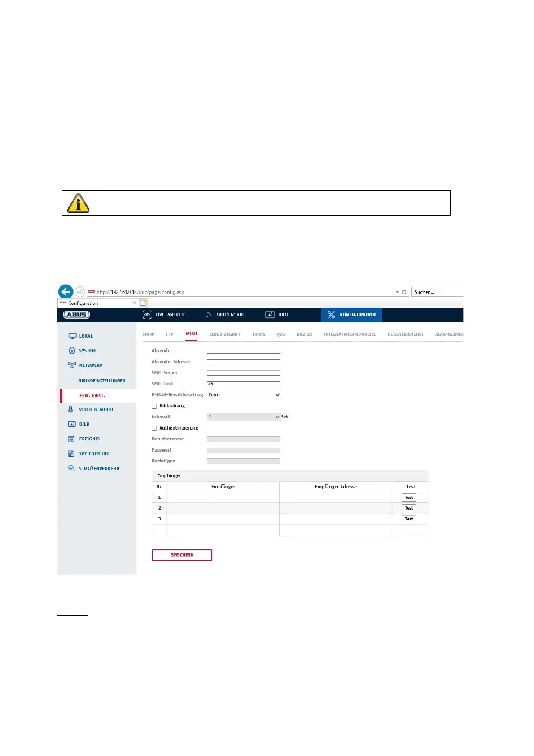Click the browser back arrow button
Screen dimensions: 534x756
(66, 292)
